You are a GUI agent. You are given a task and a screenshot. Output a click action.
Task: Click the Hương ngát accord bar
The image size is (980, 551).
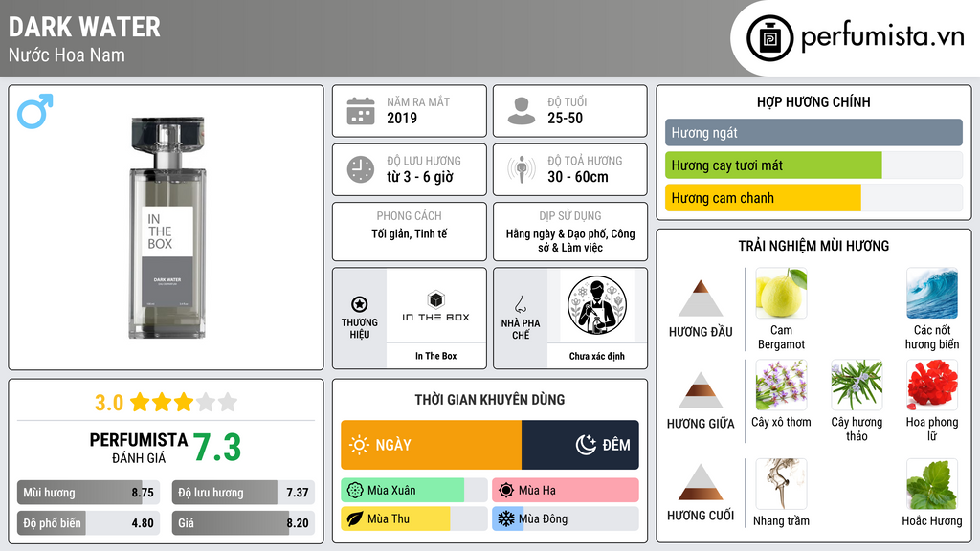click(813, 132)
